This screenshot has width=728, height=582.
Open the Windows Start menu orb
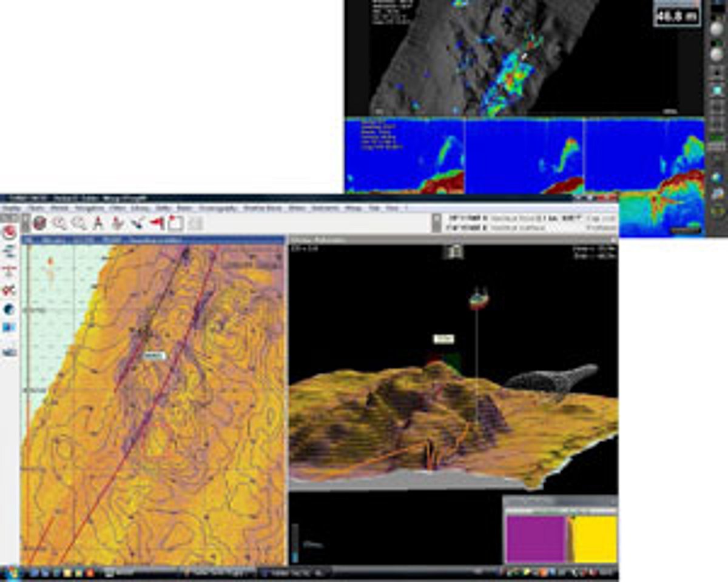(12, 572)
